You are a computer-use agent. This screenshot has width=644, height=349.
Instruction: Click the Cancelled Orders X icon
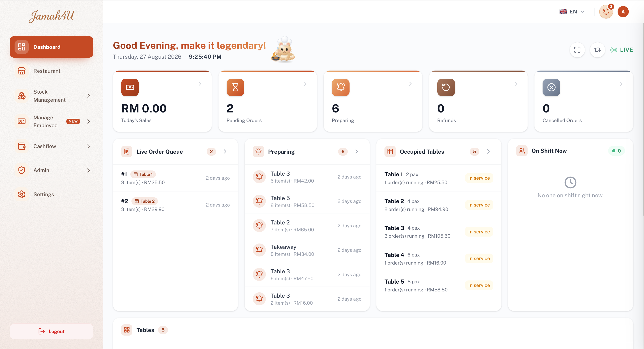551,87
